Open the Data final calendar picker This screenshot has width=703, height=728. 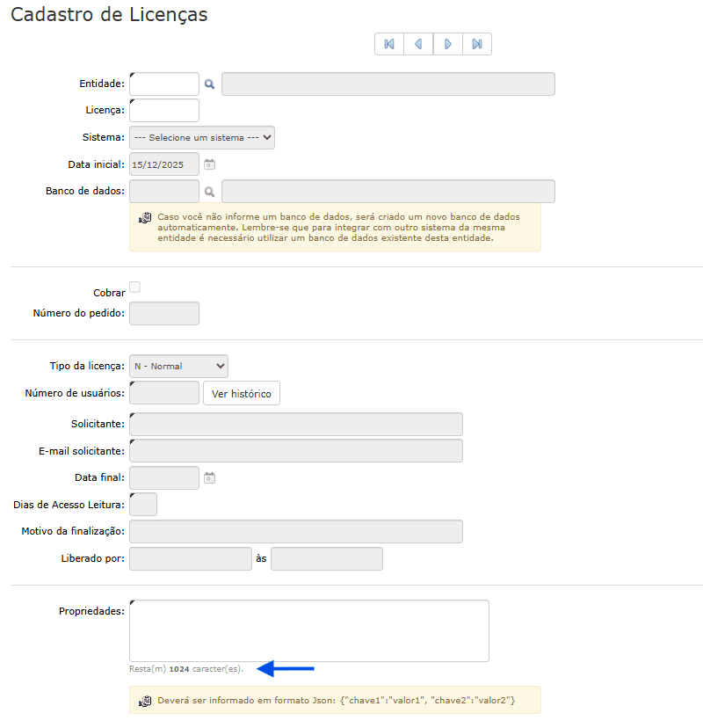(209, 477)
